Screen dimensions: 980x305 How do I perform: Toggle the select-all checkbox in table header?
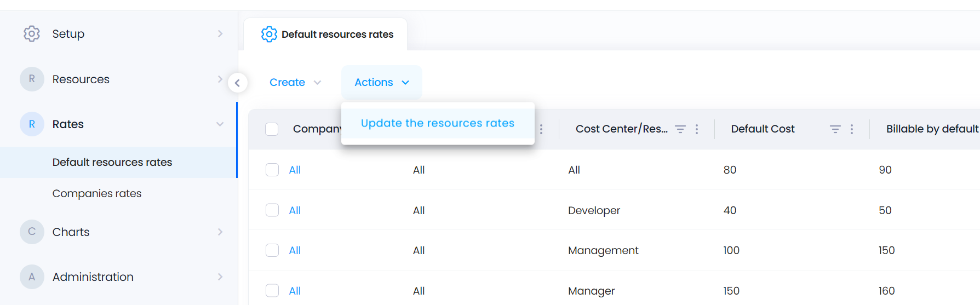tap(272, 129)
